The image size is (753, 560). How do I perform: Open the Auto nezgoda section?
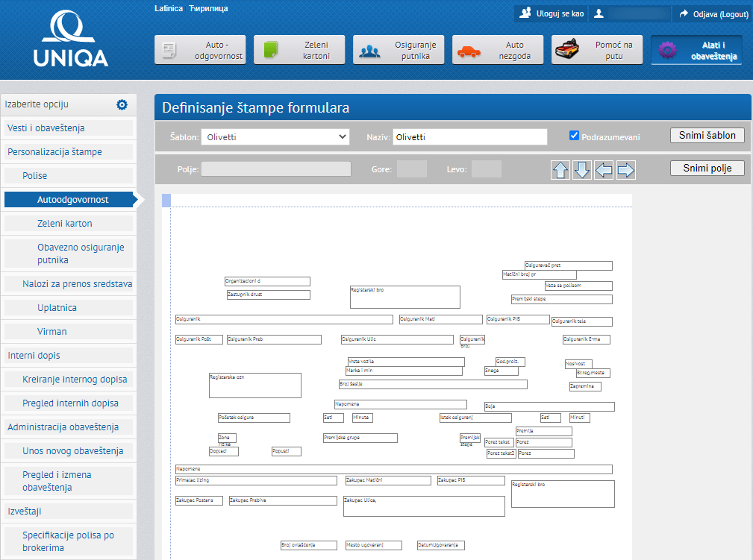(x=497, y=50)
